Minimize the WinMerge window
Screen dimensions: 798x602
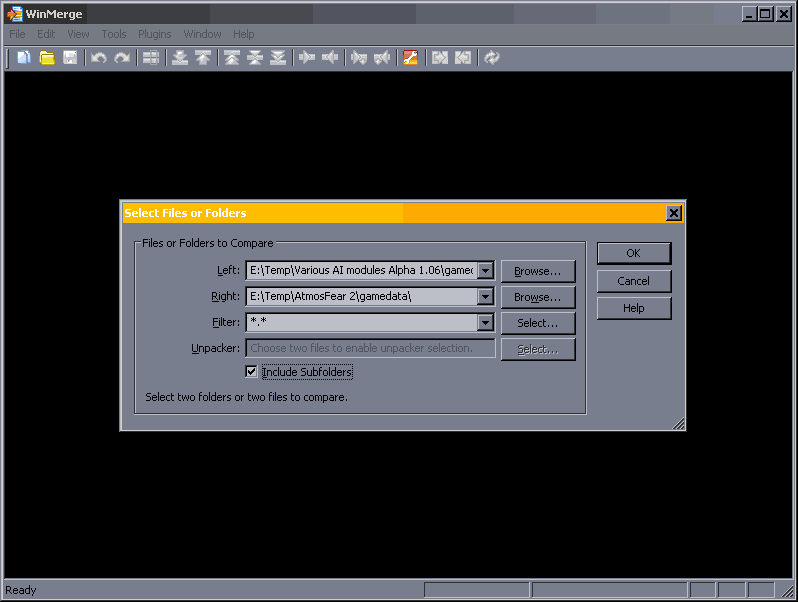[749, 14]
